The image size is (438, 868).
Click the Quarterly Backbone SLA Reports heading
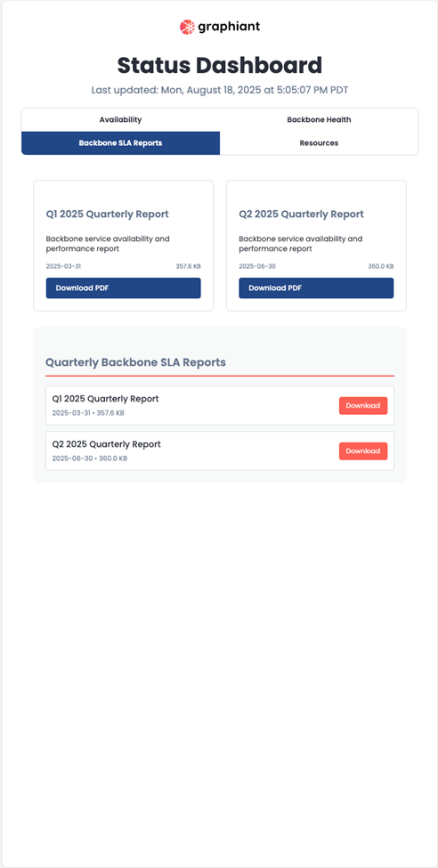[135, 362]
